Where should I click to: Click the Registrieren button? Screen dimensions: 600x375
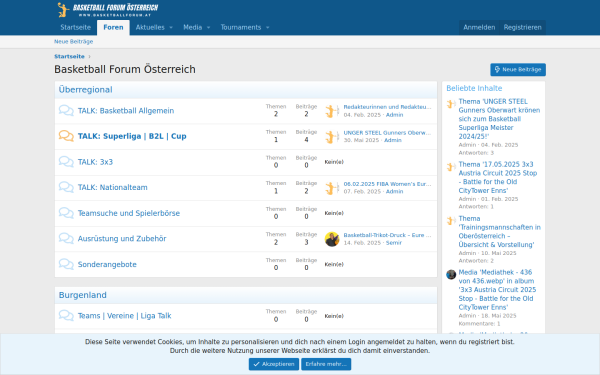pyautogui.click(x=522, y=28)
